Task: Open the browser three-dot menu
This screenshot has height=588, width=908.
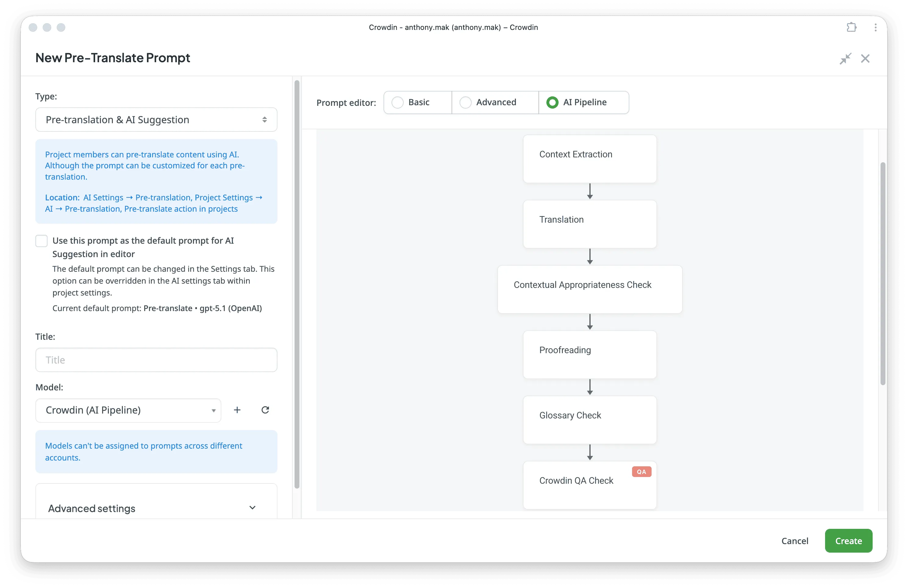Action: pos(875,27)
